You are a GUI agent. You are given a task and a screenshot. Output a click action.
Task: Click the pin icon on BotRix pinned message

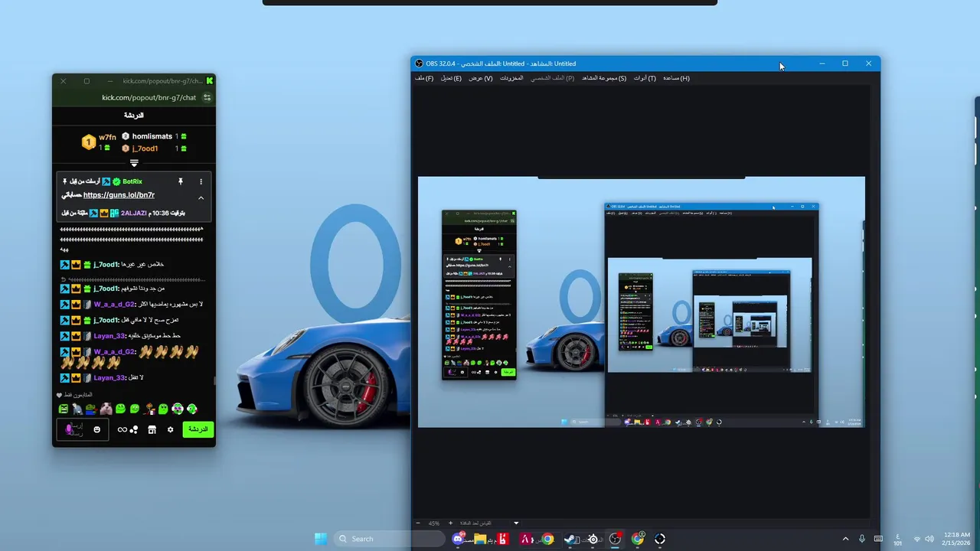point(181,181)
